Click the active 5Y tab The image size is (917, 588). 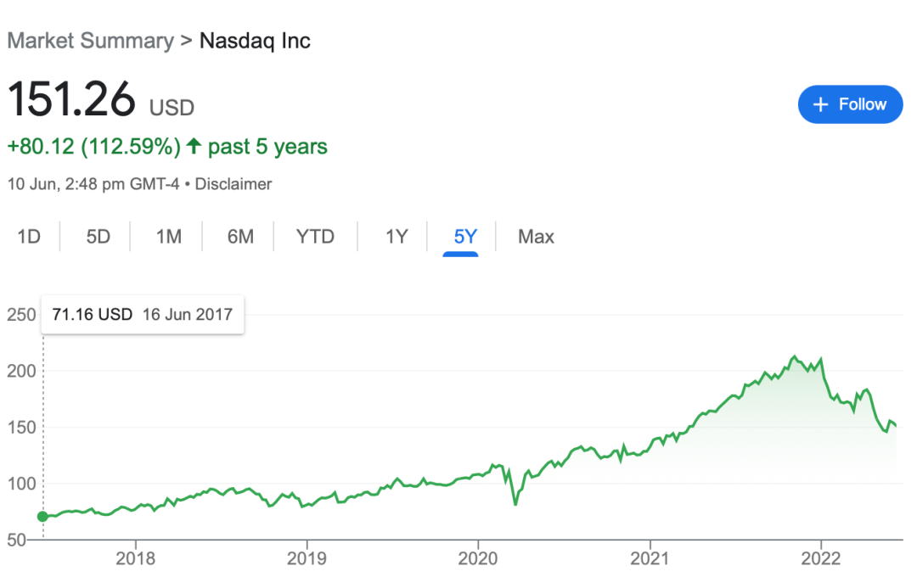[465, 237]
